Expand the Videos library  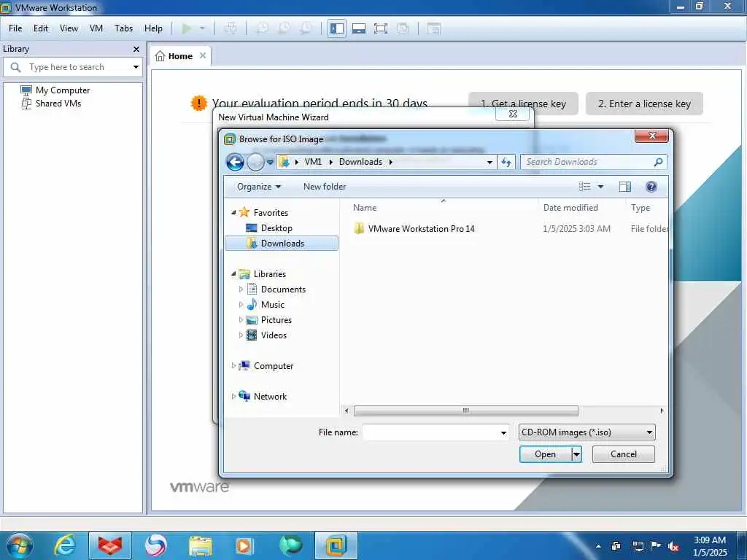[241, 335]
